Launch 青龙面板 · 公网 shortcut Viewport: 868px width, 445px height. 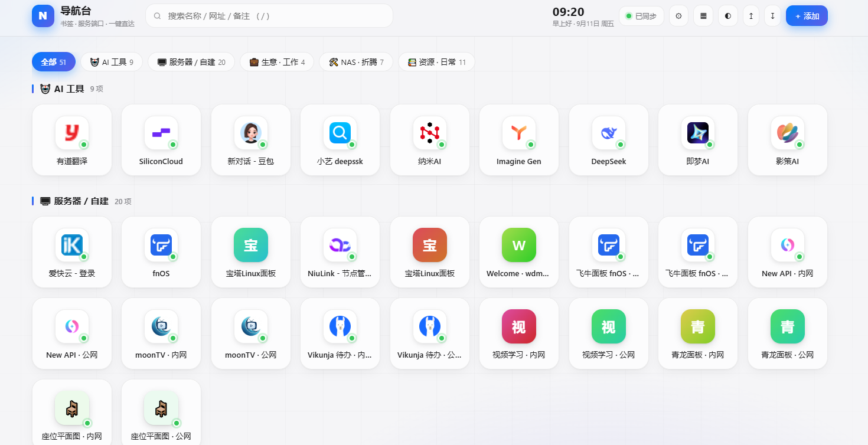click(x=788, y=333)
